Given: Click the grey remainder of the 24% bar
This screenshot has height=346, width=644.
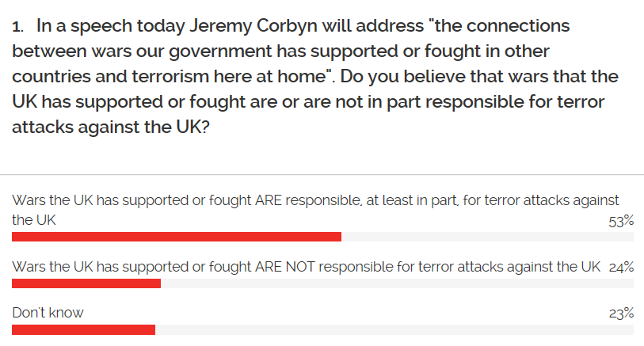Looking at the screenshot, I should [397, 283].
